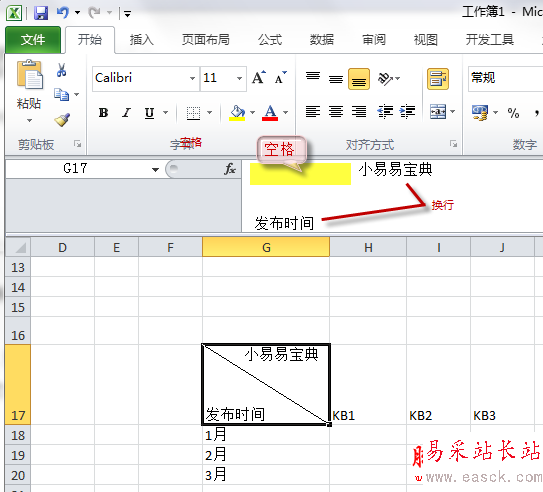Click the Increase Indent icon
This screenshot has width=543, height=492.
(x=407, y=111)
